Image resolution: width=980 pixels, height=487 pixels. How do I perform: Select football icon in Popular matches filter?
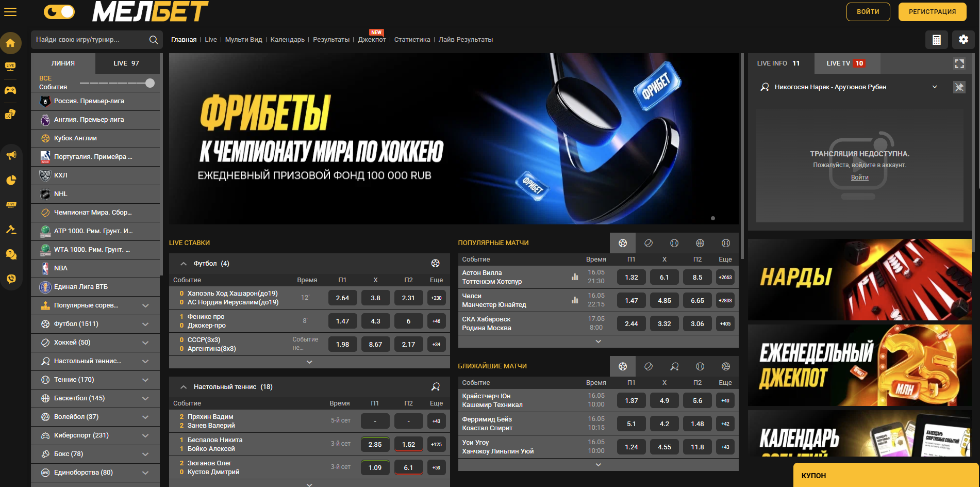point(623,243)
